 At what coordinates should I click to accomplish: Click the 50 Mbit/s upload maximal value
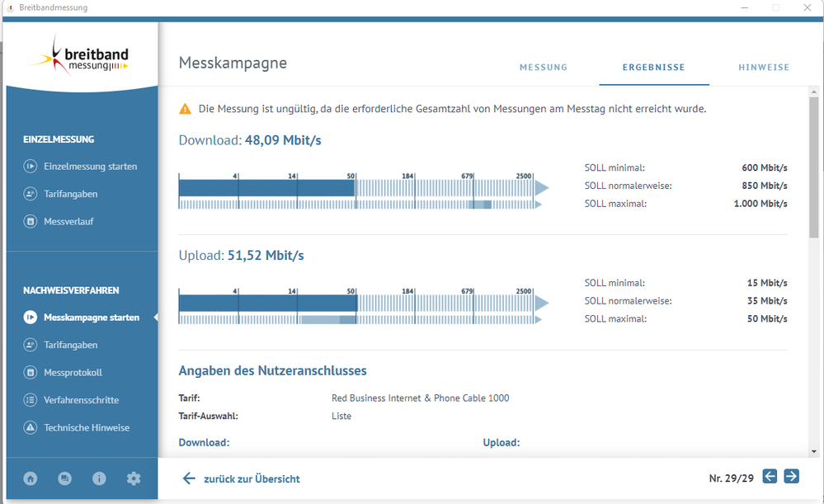[767, 318]
